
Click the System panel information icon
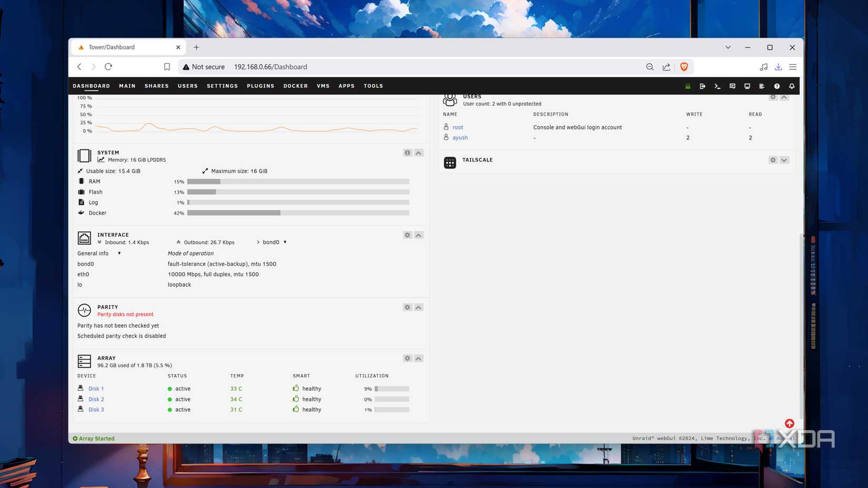tap(407, 153)
